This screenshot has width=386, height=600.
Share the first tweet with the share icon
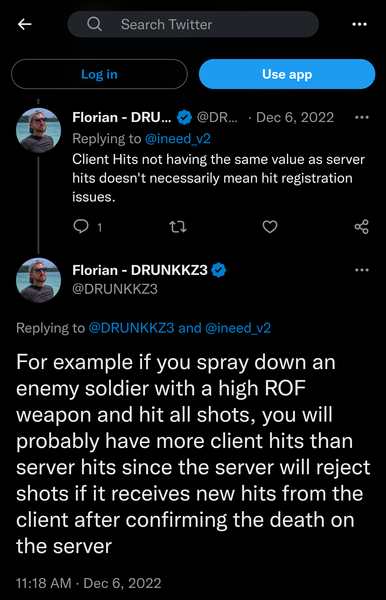(362, 227)
